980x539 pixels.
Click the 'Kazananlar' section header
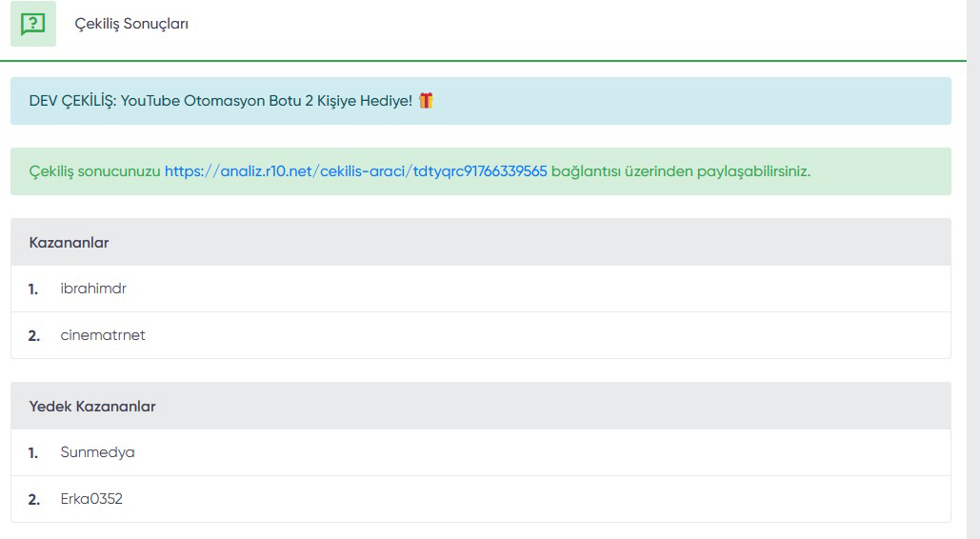pyautogui.click(x=481, y=243)
